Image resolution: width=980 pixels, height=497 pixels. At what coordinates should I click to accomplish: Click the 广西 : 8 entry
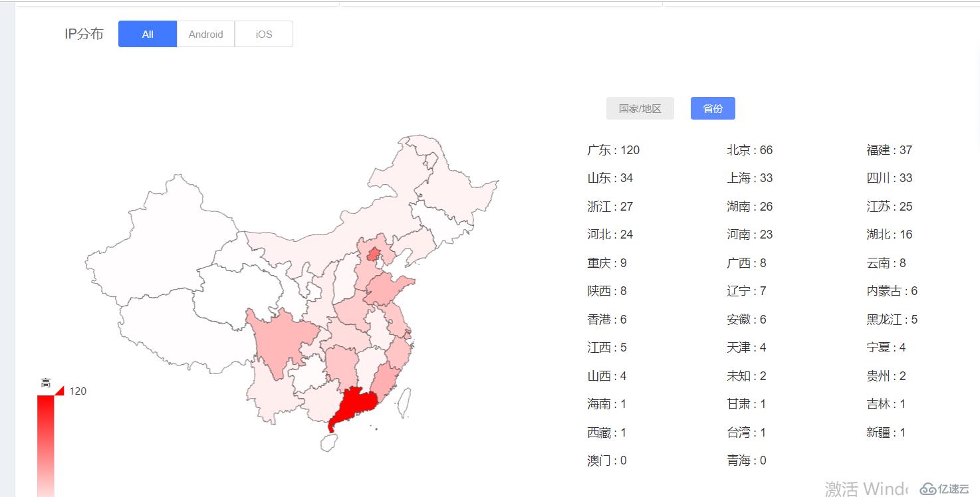(x=747, y=263)
